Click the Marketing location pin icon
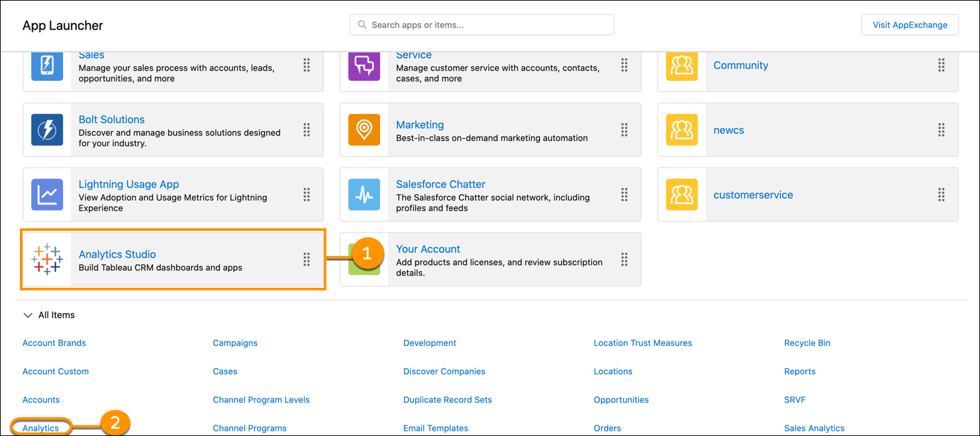Viewport: 980px width, 436px height. 364,130
